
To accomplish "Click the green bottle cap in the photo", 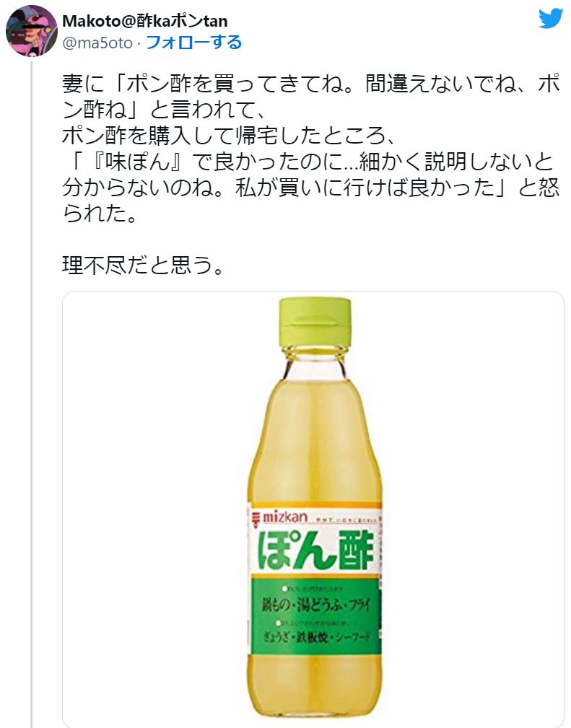I will [315, 323].
